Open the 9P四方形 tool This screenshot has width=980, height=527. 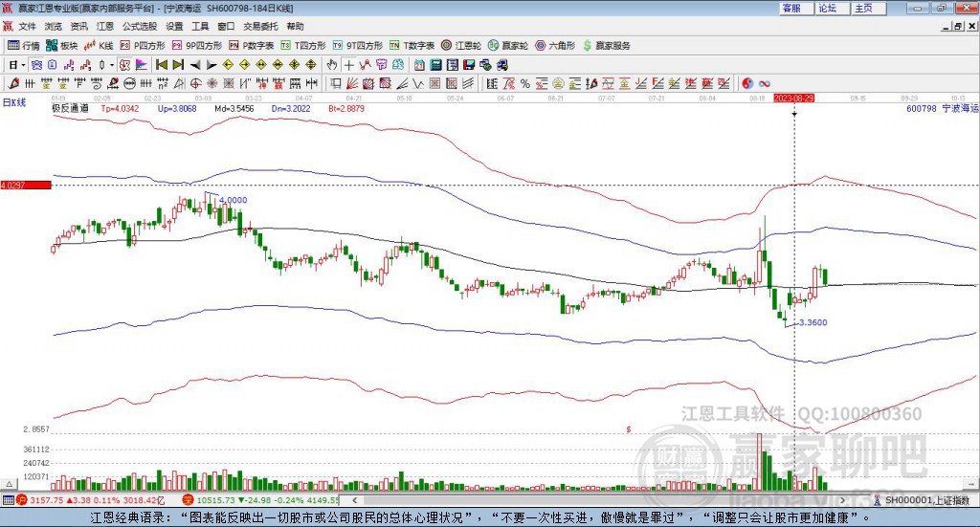click(x=197, y=46)
